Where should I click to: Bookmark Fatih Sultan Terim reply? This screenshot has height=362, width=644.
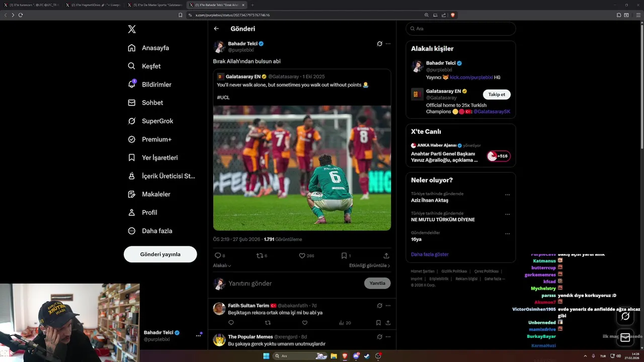[x=378, y=323]
